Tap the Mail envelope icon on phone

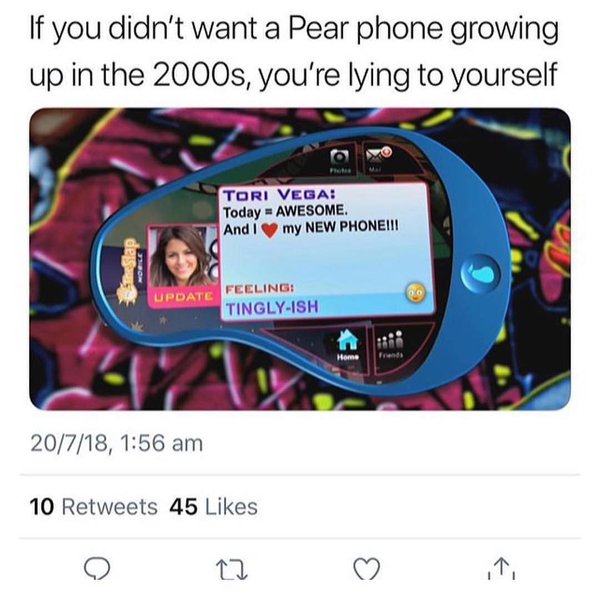(x=377, y=158)
